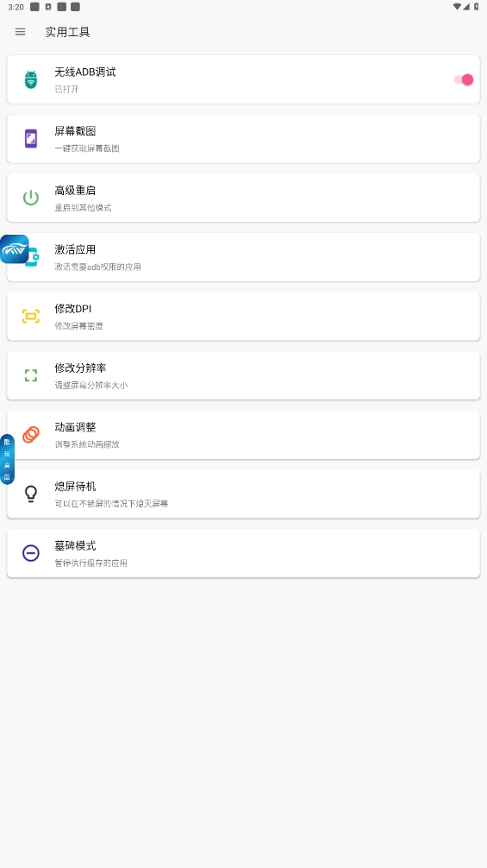Open 修改分辨率 setting
The image size is (487, 868).
click(243, 375)
